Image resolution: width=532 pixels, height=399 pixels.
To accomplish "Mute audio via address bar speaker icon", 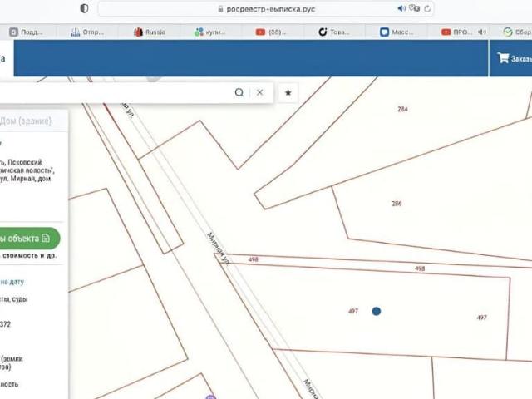I will coord(401,8).
